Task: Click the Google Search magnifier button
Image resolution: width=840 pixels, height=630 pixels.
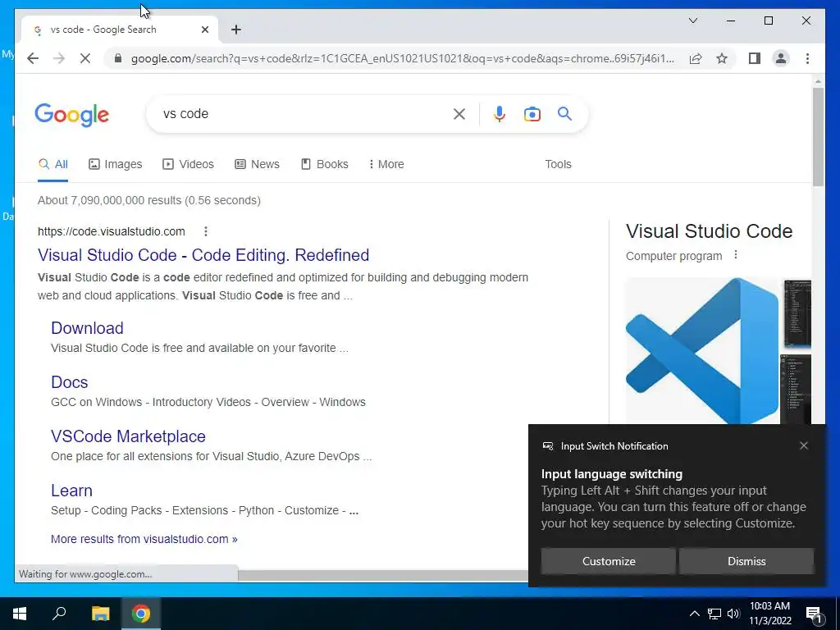Action: pos(564,113)
